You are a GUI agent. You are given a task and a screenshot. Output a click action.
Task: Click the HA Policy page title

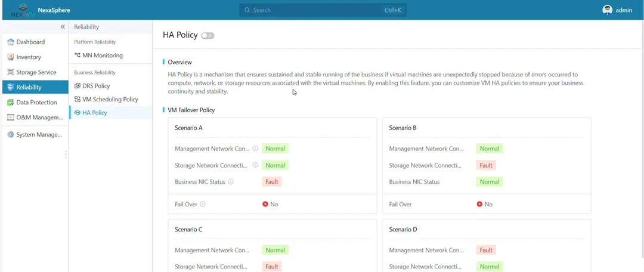coord(180,35)
